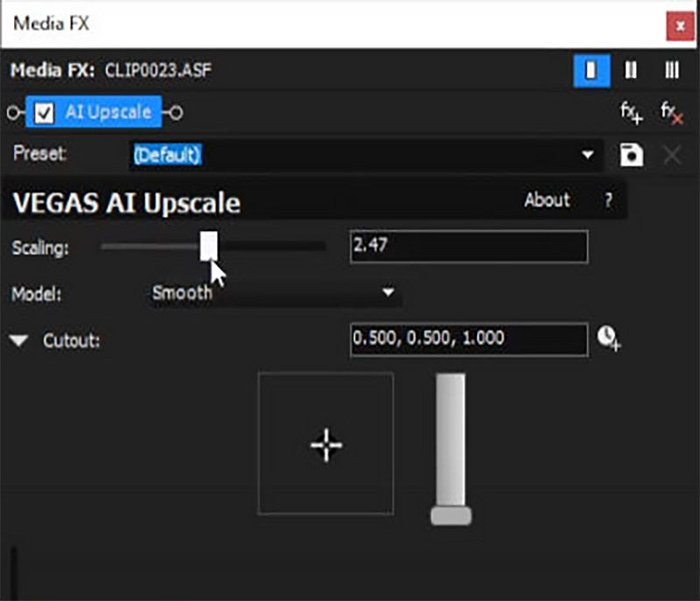The width and height of the screenshot is (700, 601).
Task: Click the add plug-in chain fx+ icon
Action: [631, 112]
